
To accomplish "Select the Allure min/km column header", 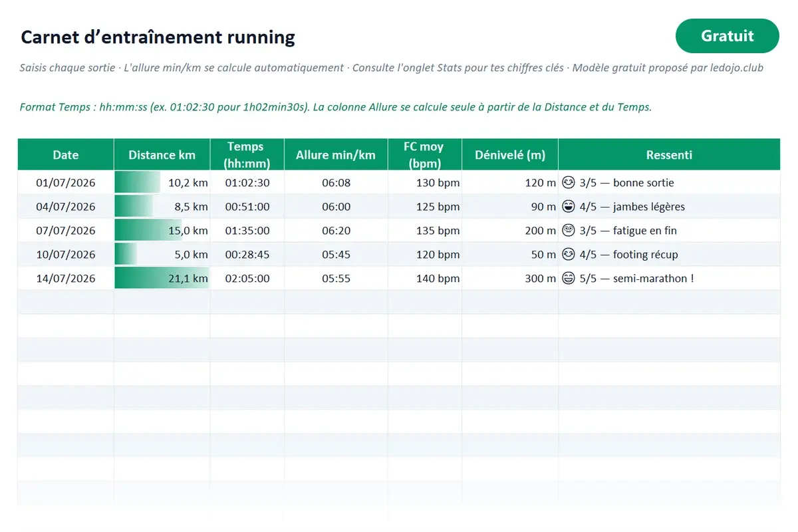I will pyautogui.click(x=336, y=155).
